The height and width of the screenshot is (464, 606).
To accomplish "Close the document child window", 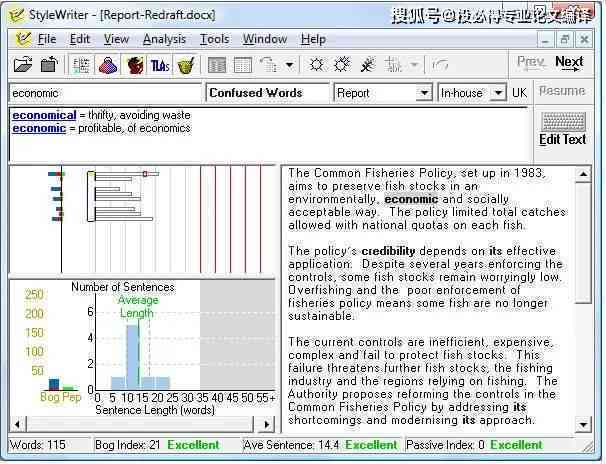I will (584, 39).
